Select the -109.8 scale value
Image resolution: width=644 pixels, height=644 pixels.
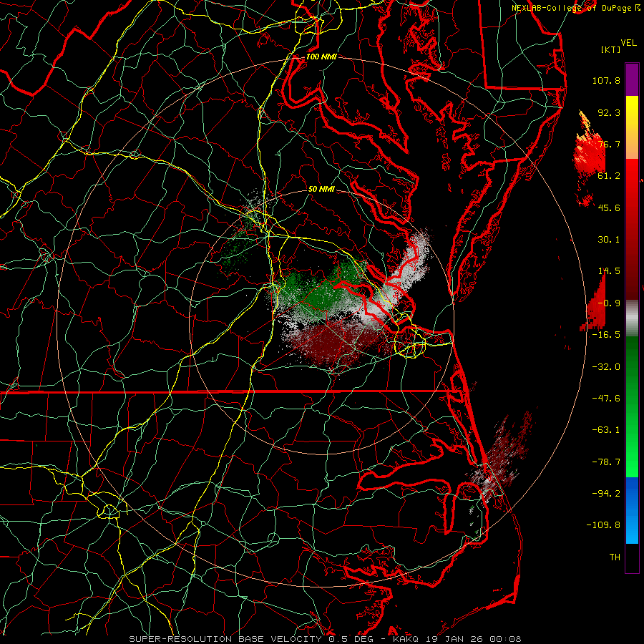pyautogui.click(x=603, y=525)
